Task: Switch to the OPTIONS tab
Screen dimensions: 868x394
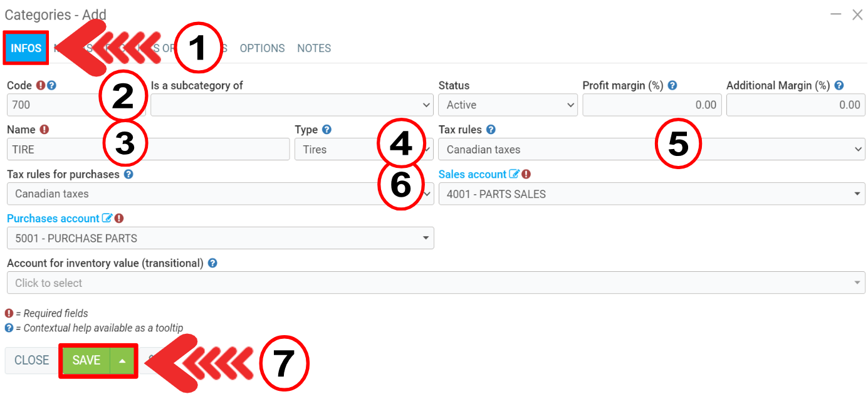Action: pyautogui.click(x=262, y=48)
